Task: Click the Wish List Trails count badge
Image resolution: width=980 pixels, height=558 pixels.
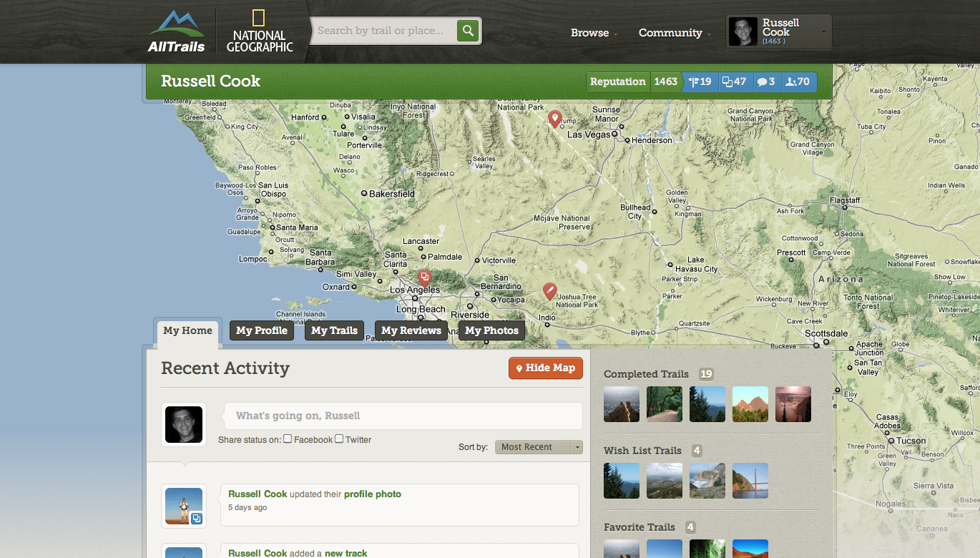Action: [x=697, y=451]
